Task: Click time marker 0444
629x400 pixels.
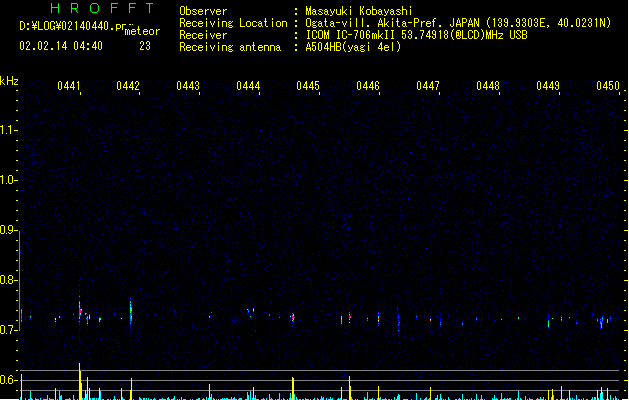Action: (248, 86)
